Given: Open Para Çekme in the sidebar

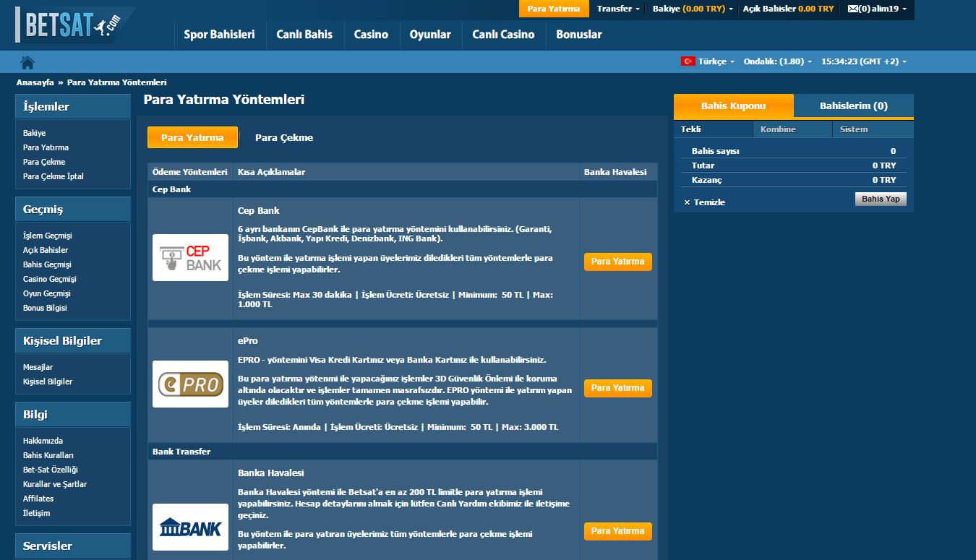Looking at the screenshot, I should coord(44,162).
